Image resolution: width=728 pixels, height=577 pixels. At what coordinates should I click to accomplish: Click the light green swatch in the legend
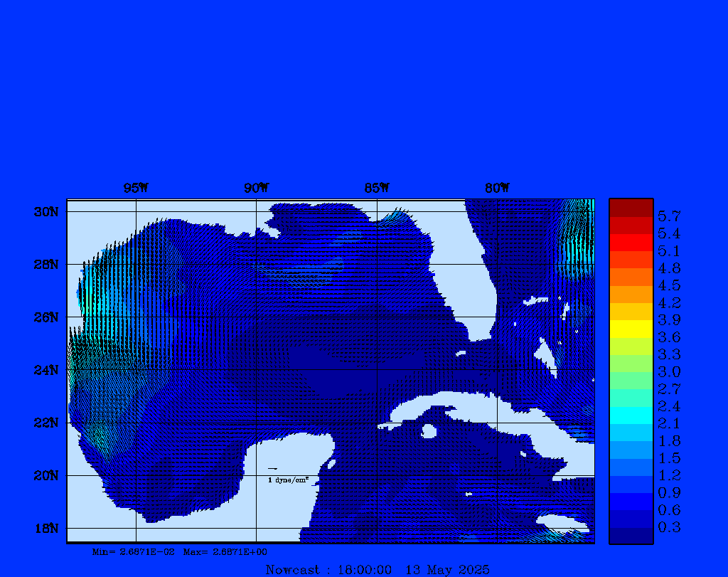click(x=631, y=364)
